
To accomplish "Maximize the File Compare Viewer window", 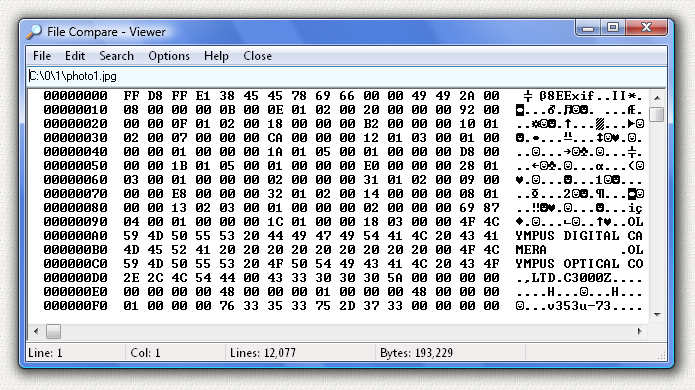I will click(613, 27).
